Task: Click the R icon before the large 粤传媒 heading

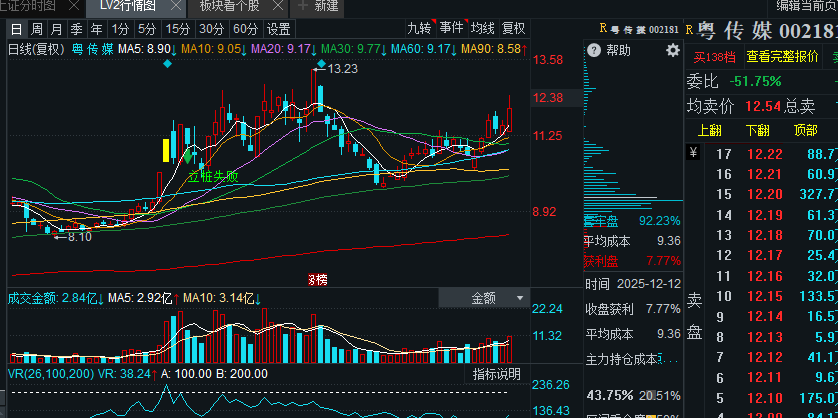Action: pyautogui.click(x=689, y=30)
